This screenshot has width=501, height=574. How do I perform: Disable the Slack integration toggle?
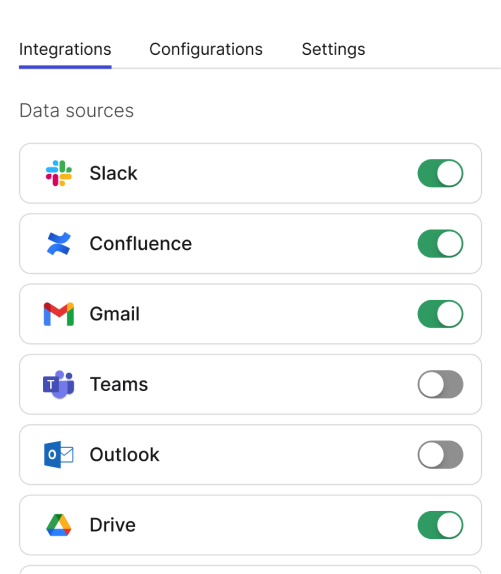[x=440, y=173]
